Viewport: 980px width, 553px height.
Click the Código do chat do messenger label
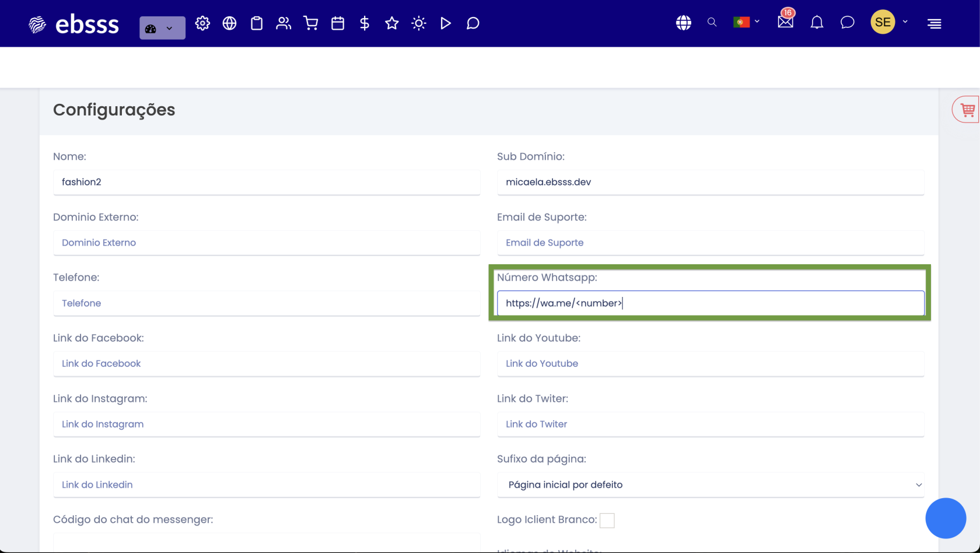(133, 519)
